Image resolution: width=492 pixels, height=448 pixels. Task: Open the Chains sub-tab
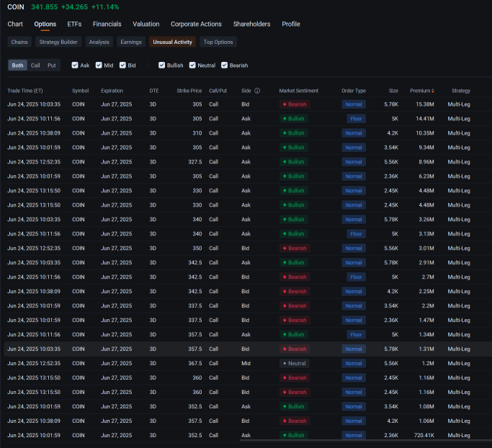(19, 42)
